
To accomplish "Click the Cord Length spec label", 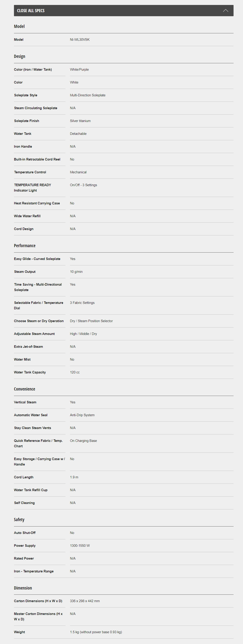I will click(x=24, y=477).
